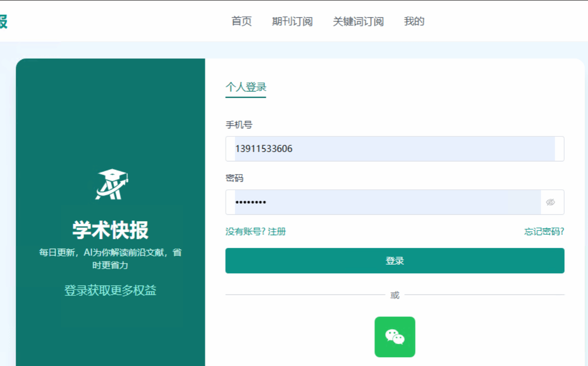Click the WeChat login icon
Image resolution: width=588 pixels, height=366 pixels.
[394, 337]
